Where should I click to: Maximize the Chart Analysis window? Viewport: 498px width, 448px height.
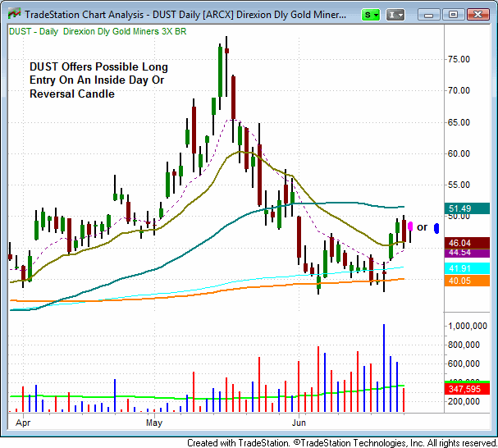452,14
